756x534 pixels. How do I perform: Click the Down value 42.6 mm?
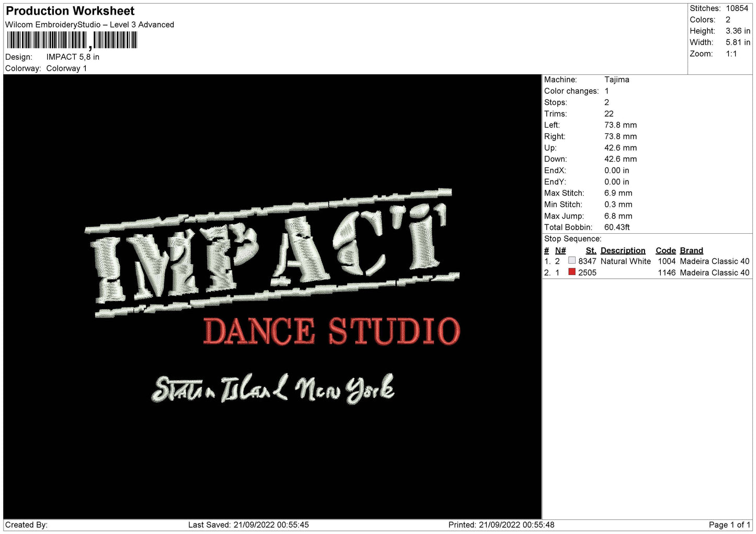(x=620, y=159)
